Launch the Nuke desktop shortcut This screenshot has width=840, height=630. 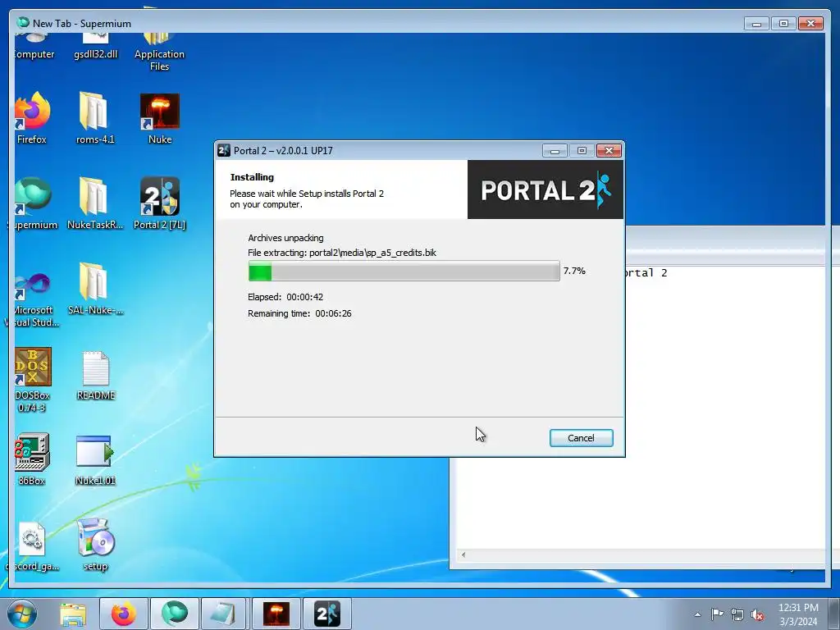click(x=160, y=118)
